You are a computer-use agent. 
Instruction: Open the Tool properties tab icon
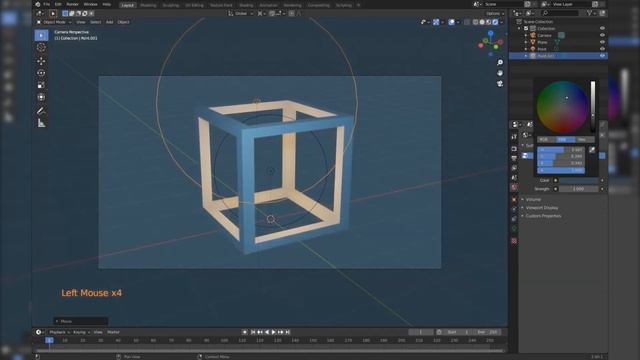[x=514, y=136]
